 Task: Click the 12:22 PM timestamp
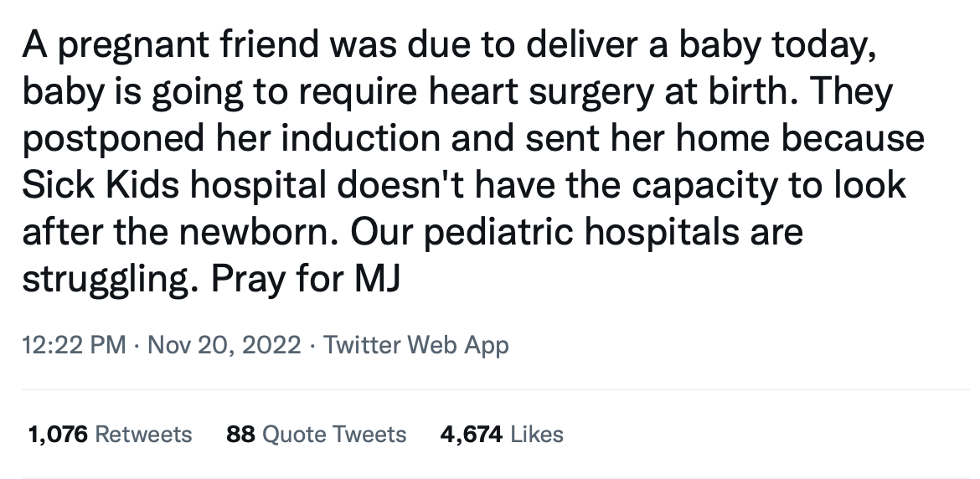pyautogui.click(x=75, y=344)
